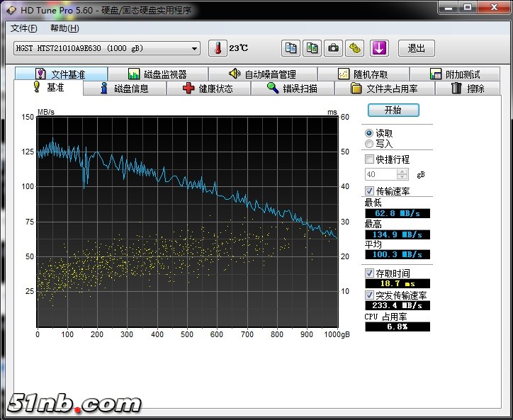This screenshot has width=513, height=420.
Task: Switch to the 磁盘监视器 tab
Action: 157,74
